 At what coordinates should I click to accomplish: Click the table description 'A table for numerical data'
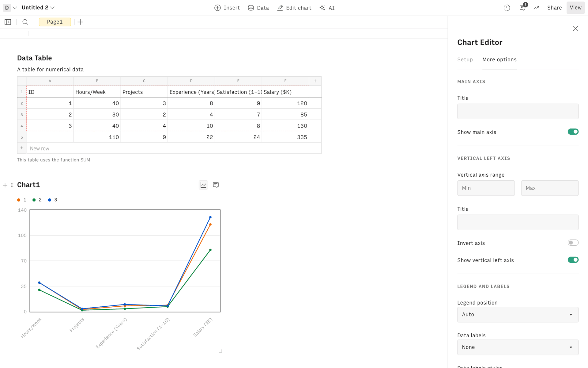[50, 70]
